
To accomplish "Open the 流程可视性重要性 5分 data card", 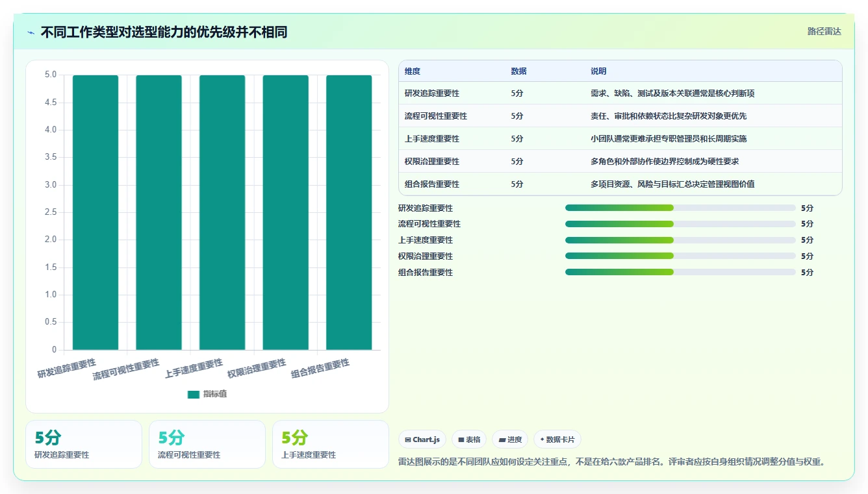I will pos(207,445).
